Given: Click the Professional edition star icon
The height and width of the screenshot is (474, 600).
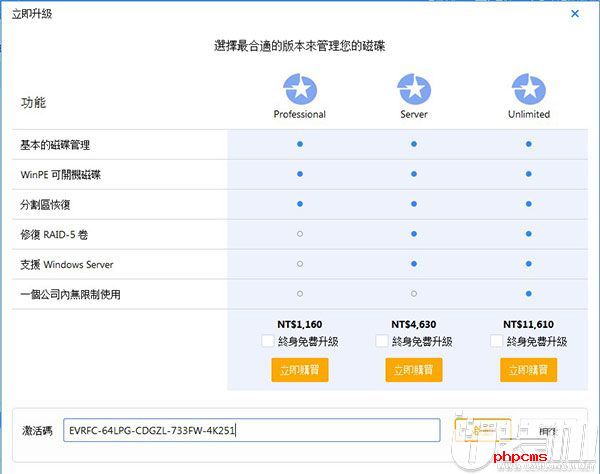Looking at the screenshot, I should click(300, 89).
